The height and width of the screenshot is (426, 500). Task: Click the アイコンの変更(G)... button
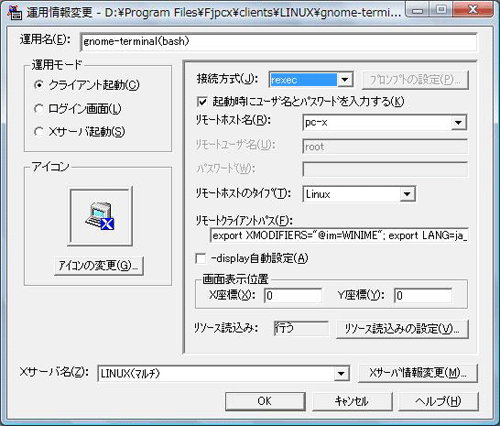tap(99, 266)
